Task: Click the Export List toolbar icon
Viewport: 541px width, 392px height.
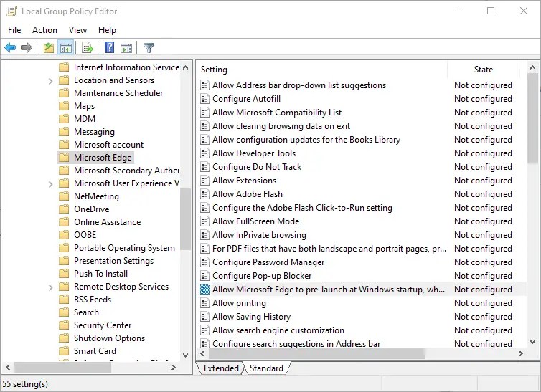Action: pos(88,47)
